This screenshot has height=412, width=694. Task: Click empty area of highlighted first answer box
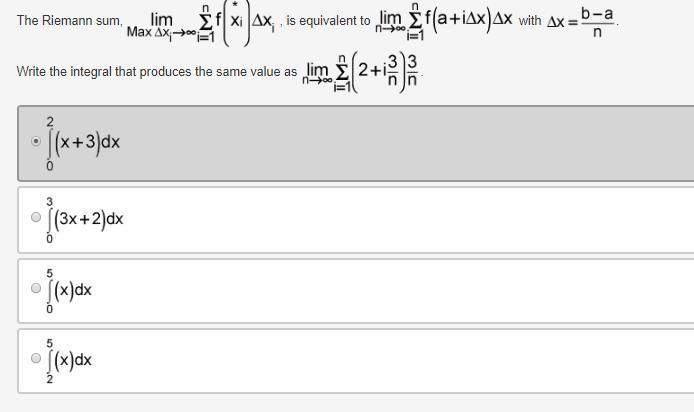(x=400, y=142)
